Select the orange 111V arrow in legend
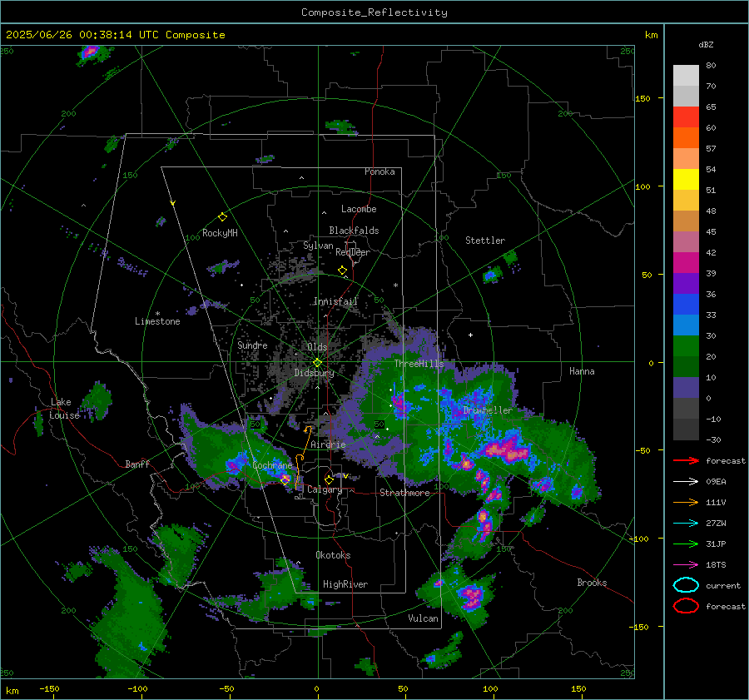This screenshot has height=700, width=749. pyautogui.click(x=686, y=502)
